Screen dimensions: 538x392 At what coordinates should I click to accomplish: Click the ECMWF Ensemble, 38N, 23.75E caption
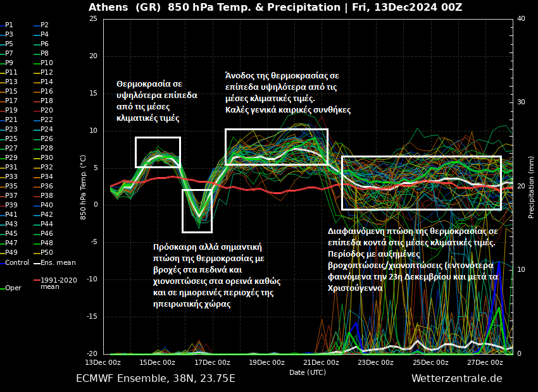pos(156,379)
